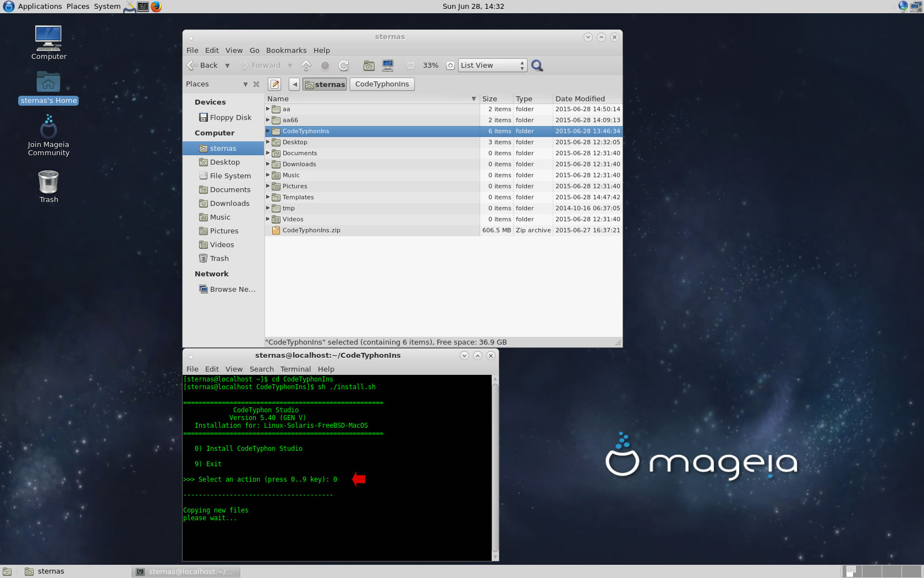Click the clock showing Sun Jun 28, 14:32

[x=473, y=7]
